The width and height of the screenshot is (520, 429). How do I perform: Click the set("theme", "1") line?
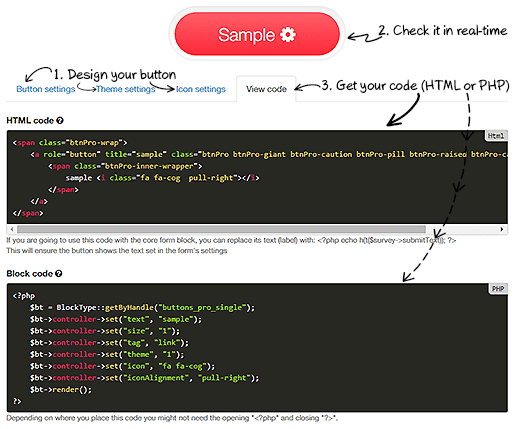tap(107, 354)
